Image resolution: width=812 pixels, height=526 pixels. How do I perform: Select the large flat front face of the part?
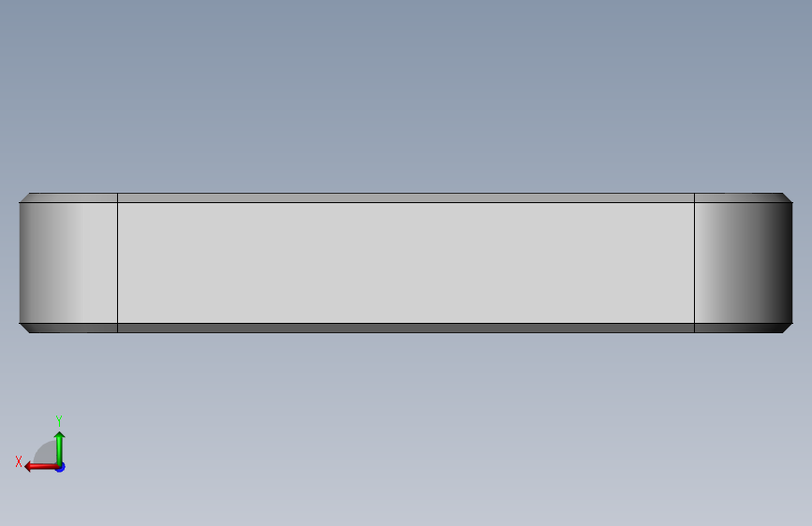coord(406,263)
